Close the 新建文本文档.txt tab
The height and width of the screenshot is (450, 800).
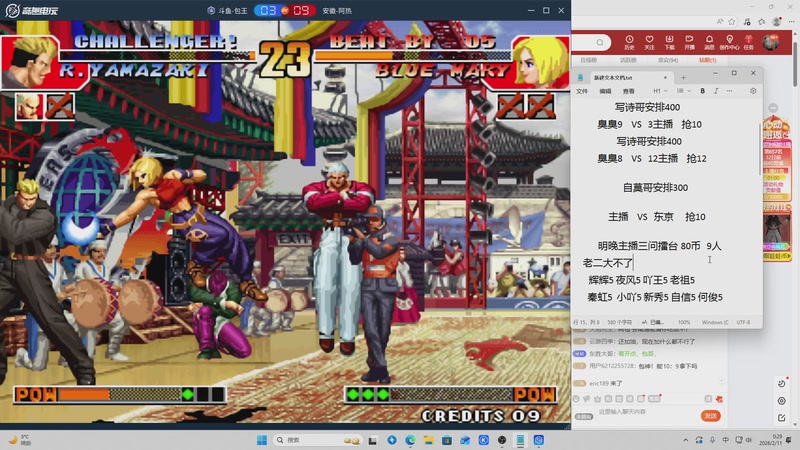(x=665, y=78)
